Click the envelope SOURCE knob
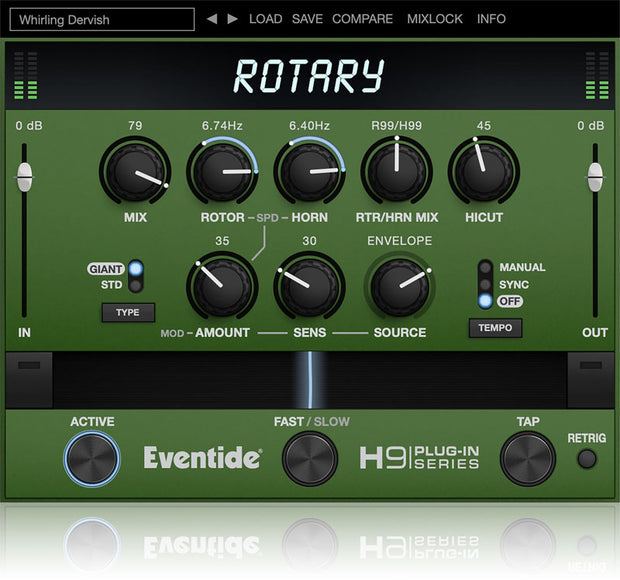The image size is (620, 580). [399, 288]
